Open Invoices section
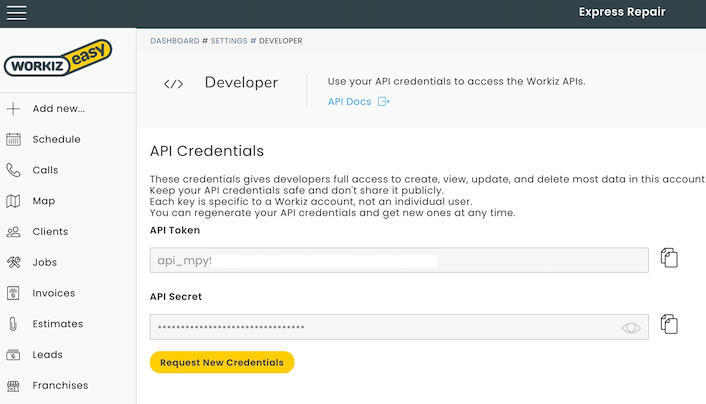The height and width of the screenshot is (404, 706). [x=54, y=293]
